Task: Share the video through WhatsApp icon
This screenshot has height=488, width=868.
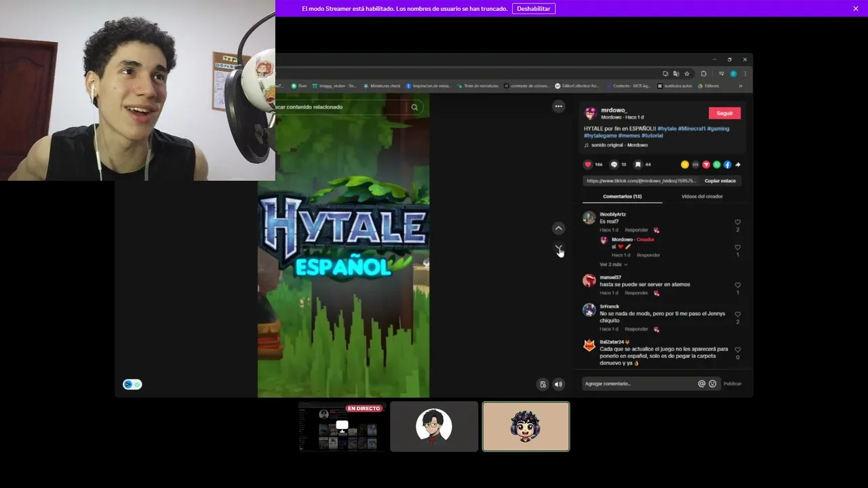Action: [717, 165]
